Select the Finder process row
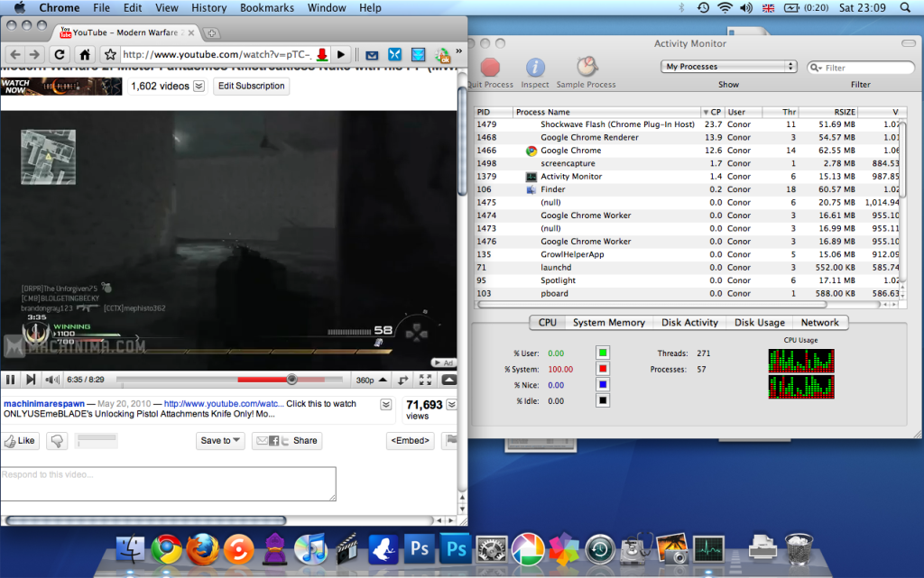This screenshot has width=924, height=578. click(x=688, y=189)
